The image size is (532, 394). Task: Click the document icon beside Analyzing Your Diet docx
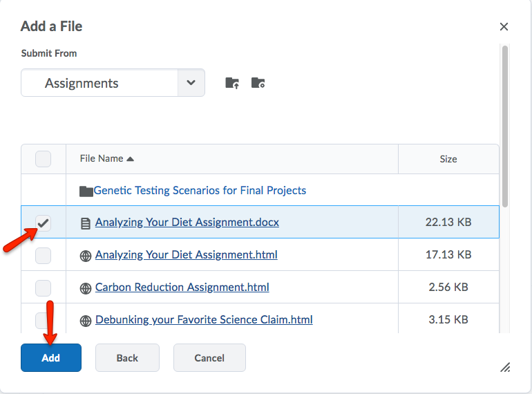coord(86,223)
